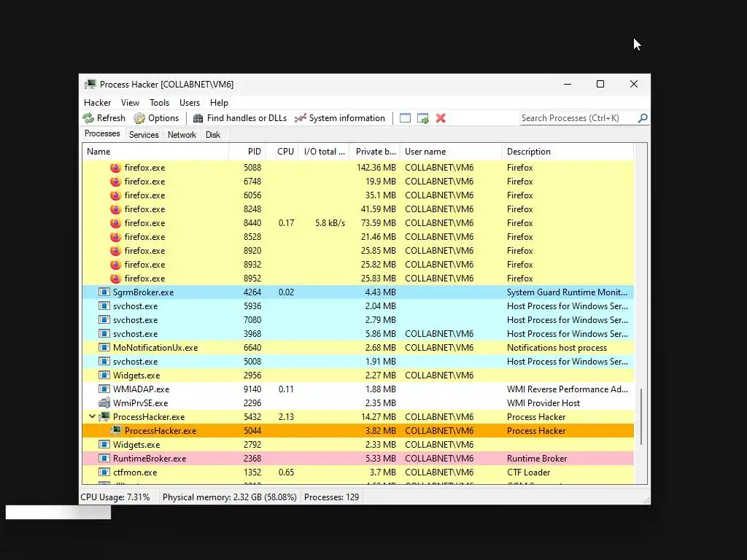This screenshot has width=747, height=560.
Task: Click System Guard Runtime Monit... description
Action: point(567,292)
